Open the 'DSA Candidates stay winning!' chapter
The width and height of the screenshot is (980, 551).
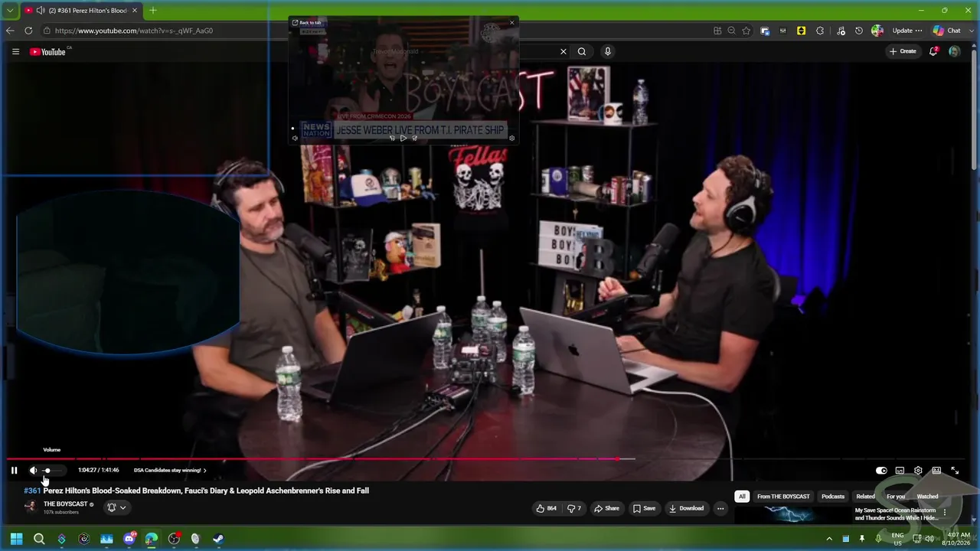point(170,471)
